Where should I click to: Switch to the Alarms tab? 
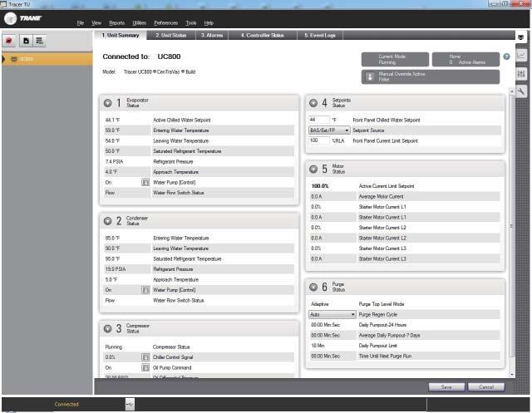(x=212, y=35)
